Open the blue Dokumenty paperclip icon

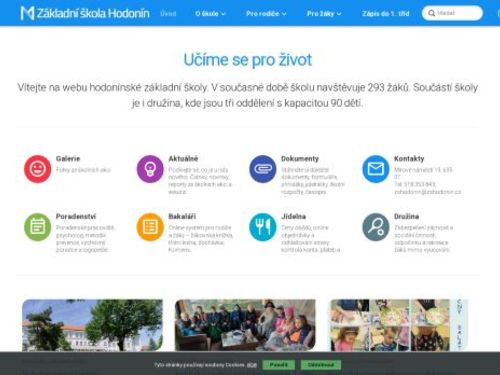point(263,169)
